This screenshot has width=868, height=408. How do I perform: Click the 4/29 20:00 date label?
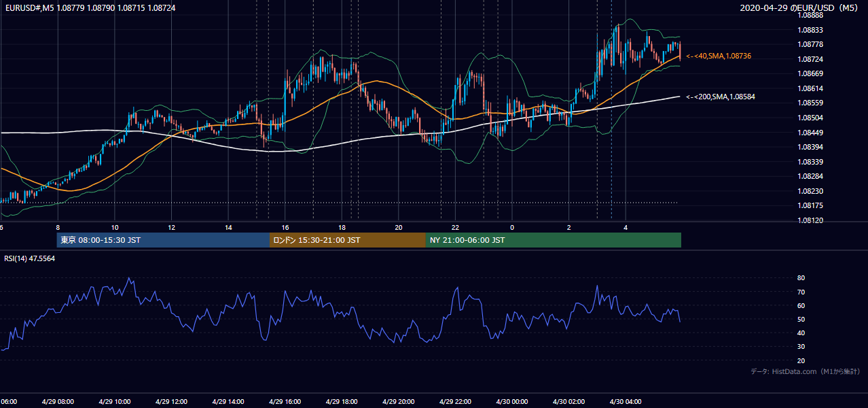tap(399, 401)
